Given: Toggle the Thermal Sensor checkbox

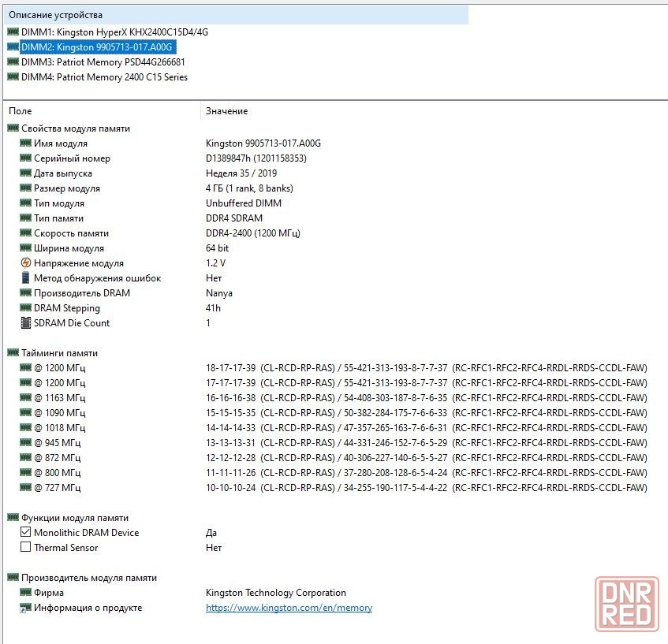Looking at the screenshot, I should tap(25, 547).
